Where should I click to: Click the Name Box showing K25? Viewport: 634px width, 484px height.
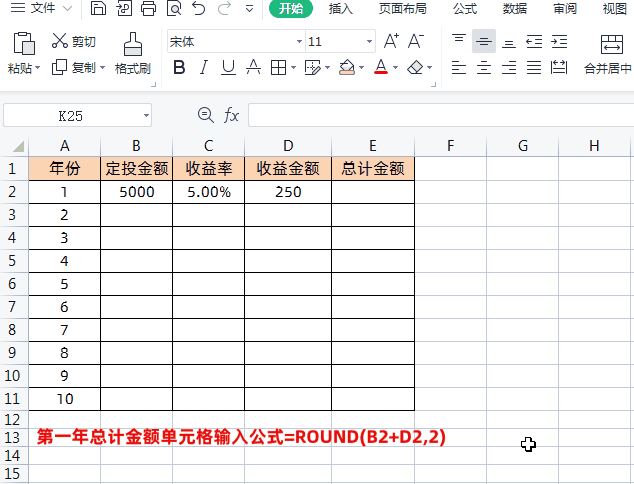[71, 116]
